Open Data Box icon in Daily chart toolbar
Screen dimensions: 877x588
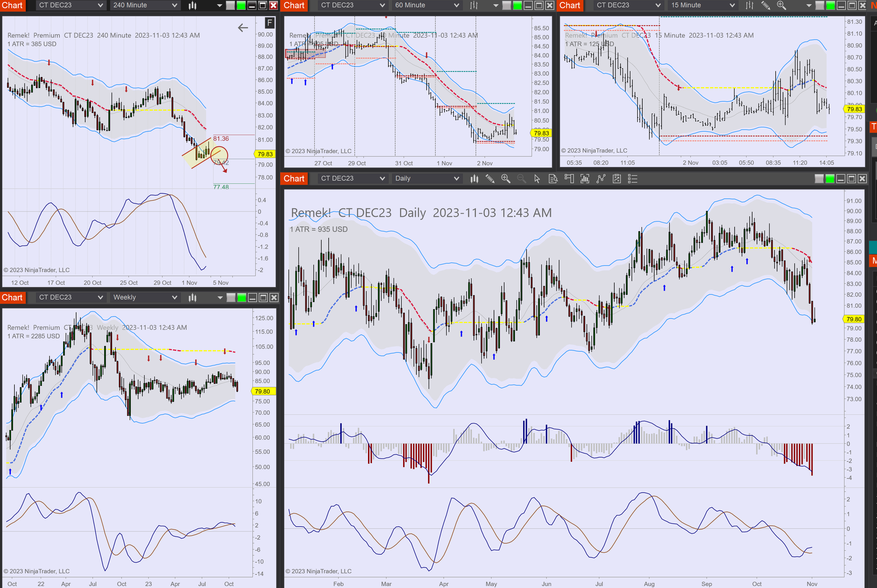[553, 179]
